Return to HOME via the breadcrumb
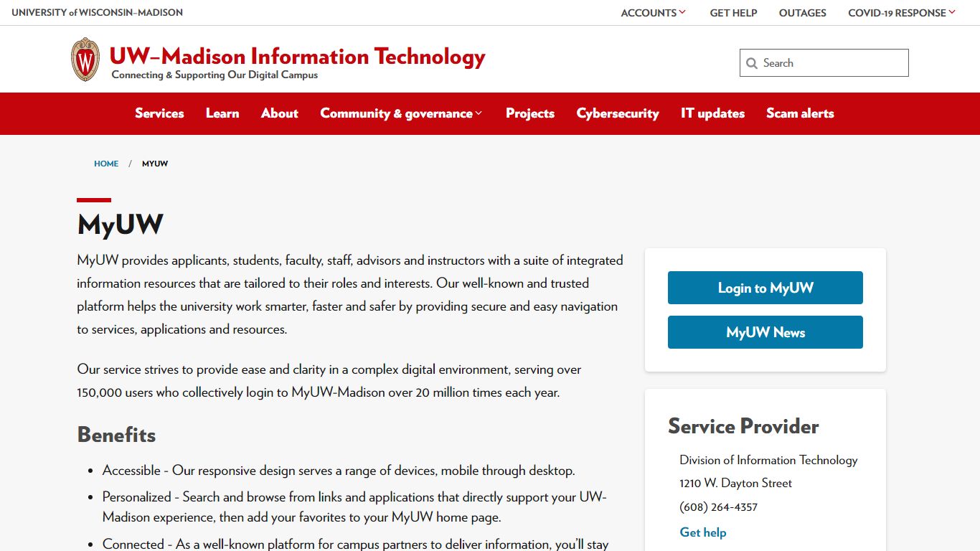This screenshot has width=980, height=551. (106, 164)
